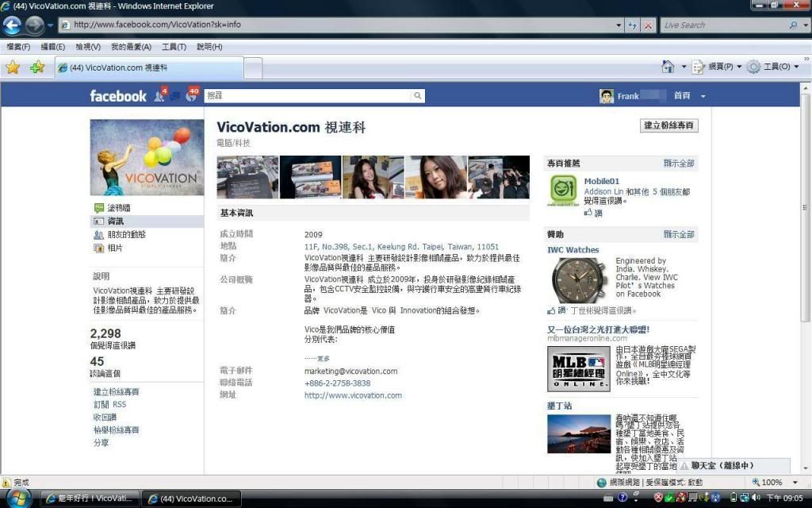Click Frank's profile picture icon
Screen dimensions: 812x508
[607, 96]
